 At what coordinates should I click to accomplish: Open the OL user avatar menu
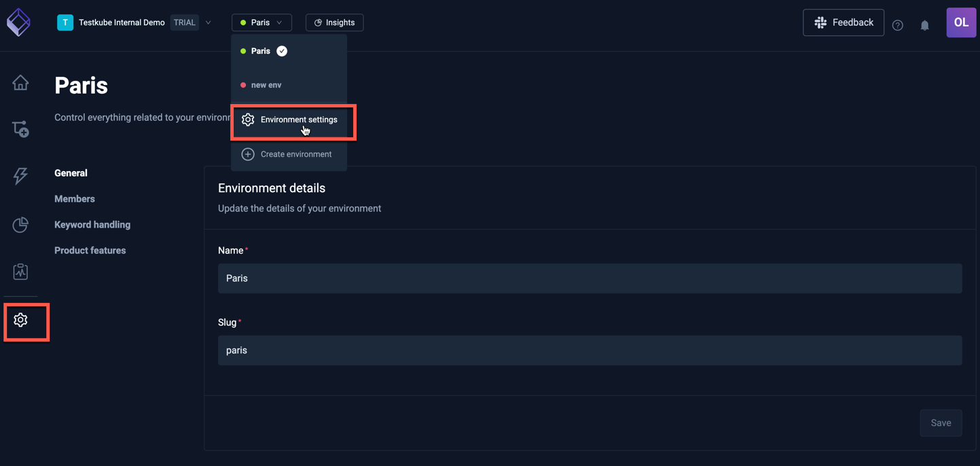[960, 22]
